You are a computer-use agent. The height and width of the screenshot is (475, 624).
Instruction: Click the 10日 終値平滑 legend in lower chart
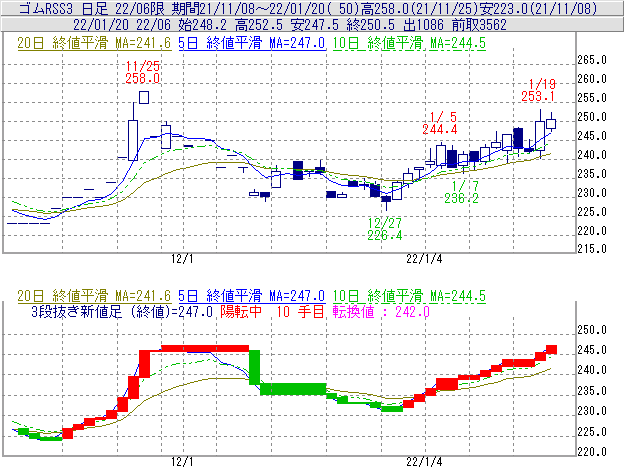(409, 296)
